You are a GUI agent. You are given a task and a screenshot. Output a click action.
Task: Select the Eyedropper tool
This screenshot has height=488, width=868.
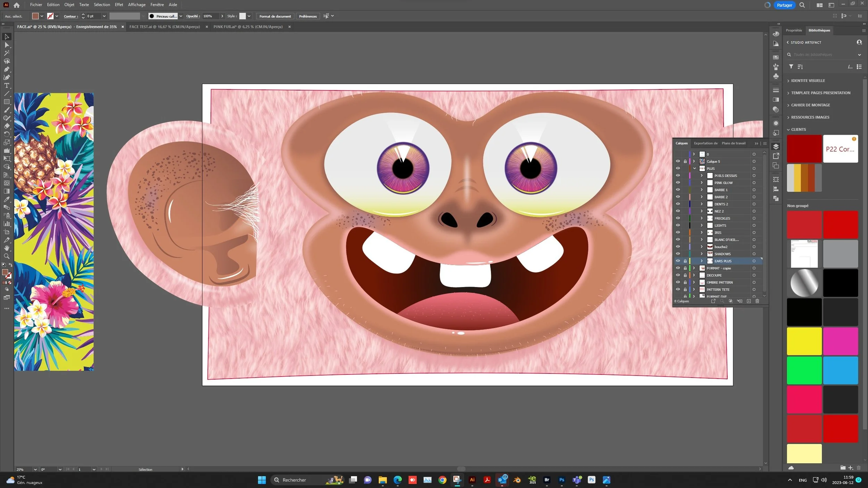point(7,199)
